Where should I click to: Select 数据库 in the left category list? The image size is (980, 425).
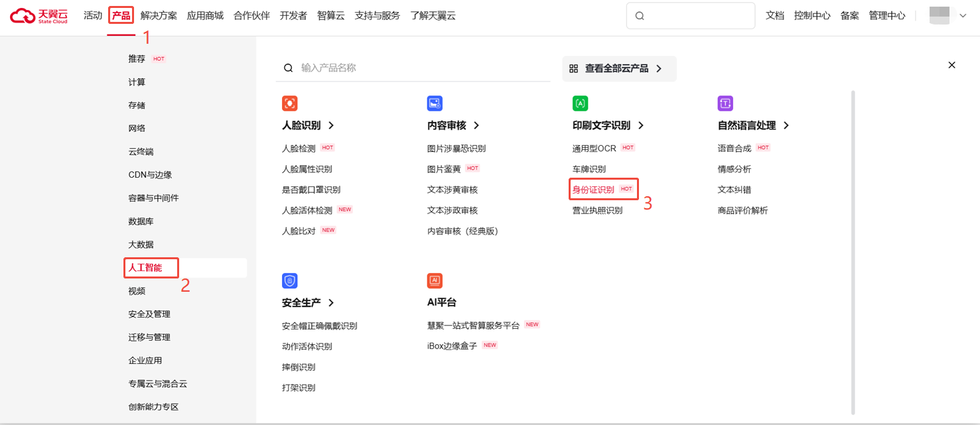[141, 221]
